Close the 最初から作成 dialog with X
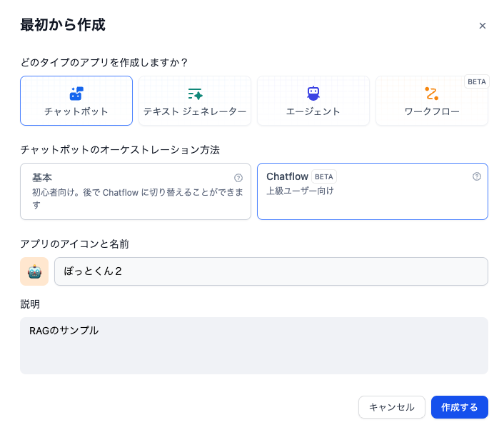 pyautogui.click(x=482, y=26)
